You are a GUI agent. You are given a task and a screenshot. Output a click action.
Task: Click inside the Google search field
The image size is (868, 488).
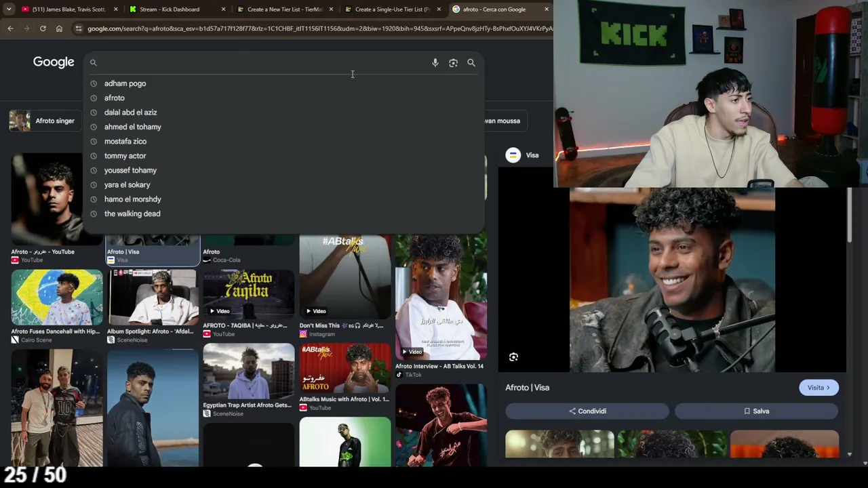coord(263,62)
